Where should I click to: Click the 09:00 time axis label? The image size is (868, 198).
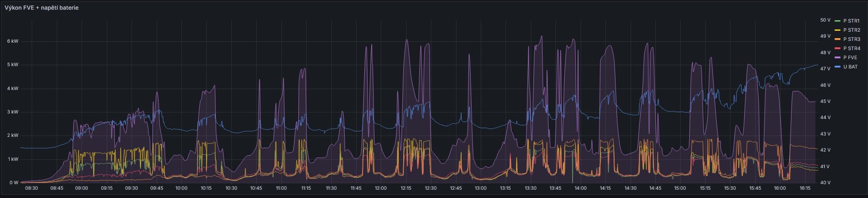click(x=82, y=188)
